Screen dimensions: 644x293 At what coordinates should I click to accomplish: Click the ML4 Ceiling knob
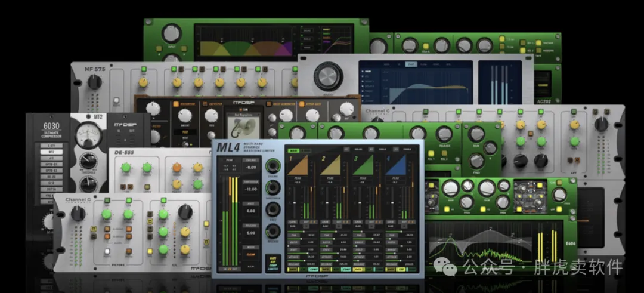click(x=273, y=166)
